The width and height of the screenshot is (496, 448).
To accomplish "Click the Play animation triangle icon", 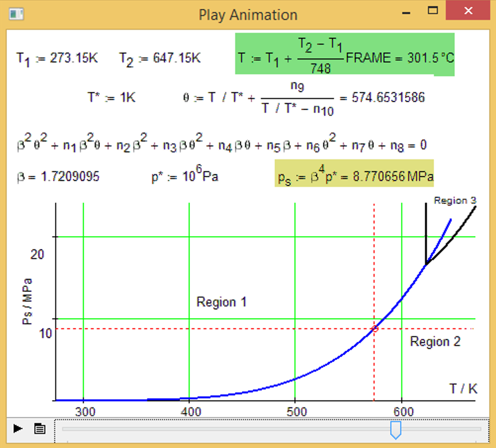I will click(17, 429).
